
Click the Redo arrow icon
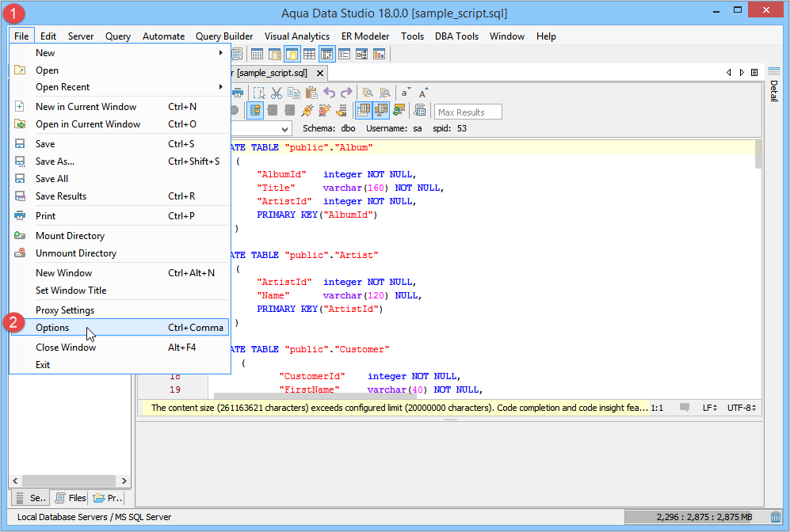345,93
